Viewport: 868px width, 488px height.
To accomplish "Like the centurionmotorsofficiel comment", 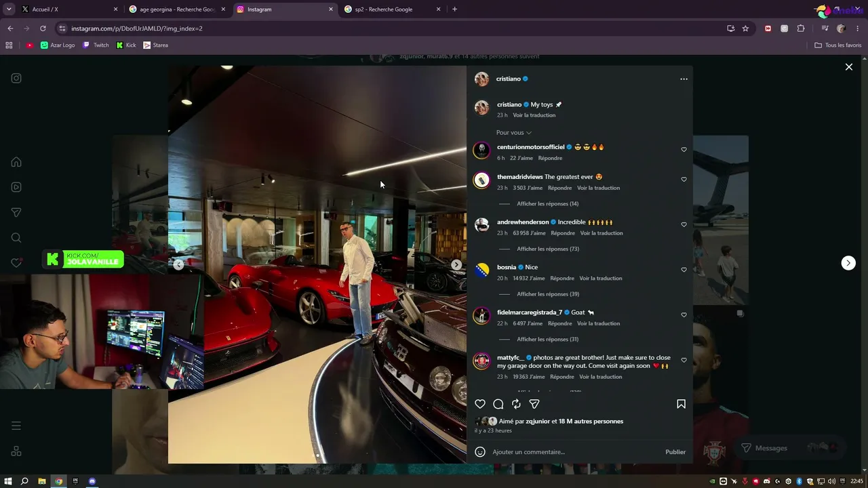I will coord(684,150).
